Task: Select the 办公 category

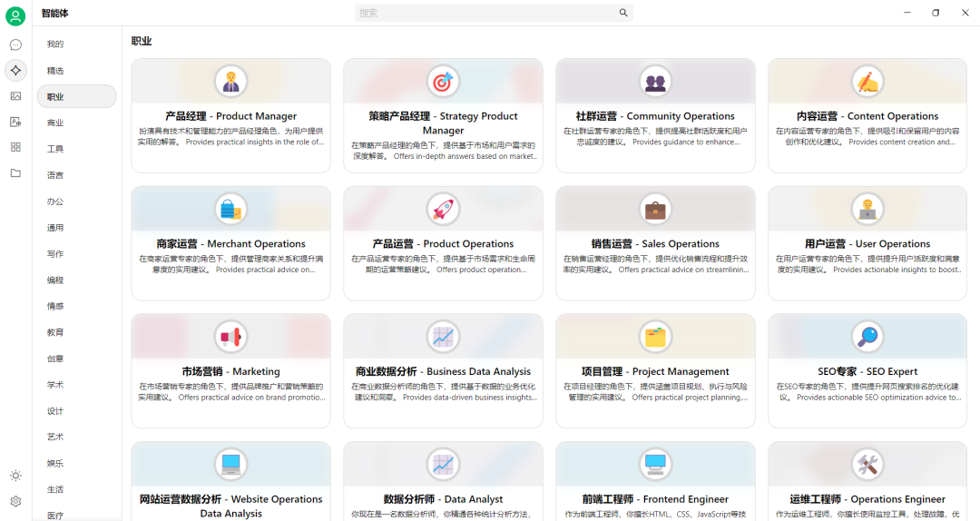Action: [x=76, y=202]
